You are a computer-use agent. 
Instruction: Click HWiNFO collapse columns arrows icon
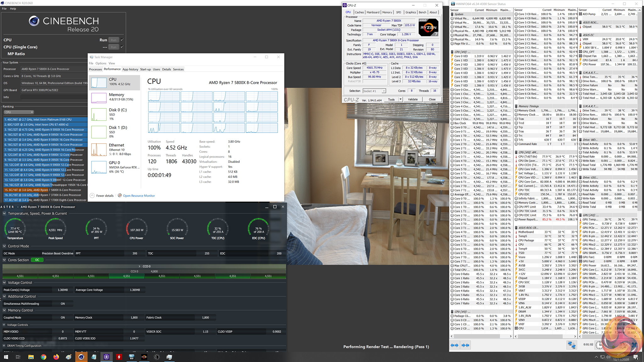pos(465,345)
